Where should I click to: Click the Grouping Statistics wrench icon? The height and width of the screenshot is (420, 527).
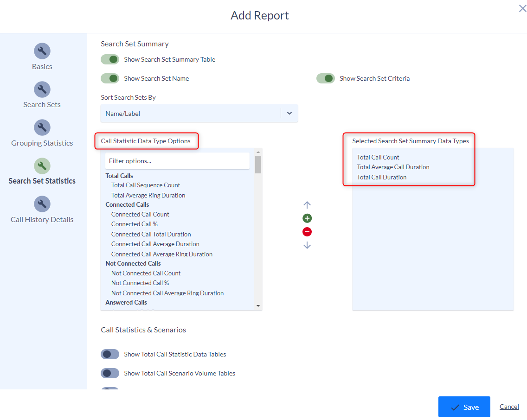tap(42, 127)
